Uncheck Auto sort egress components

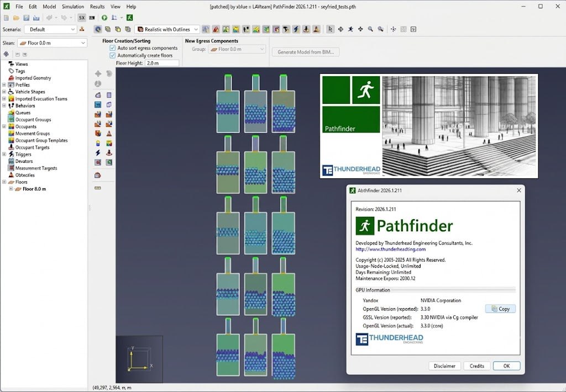tap(112, 48)
